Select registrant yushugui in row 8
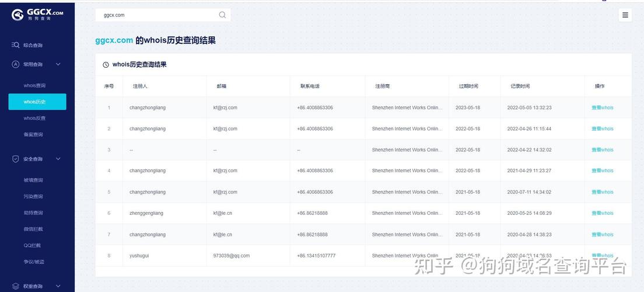Screen dimensions: 644x292 pos(139,256)
